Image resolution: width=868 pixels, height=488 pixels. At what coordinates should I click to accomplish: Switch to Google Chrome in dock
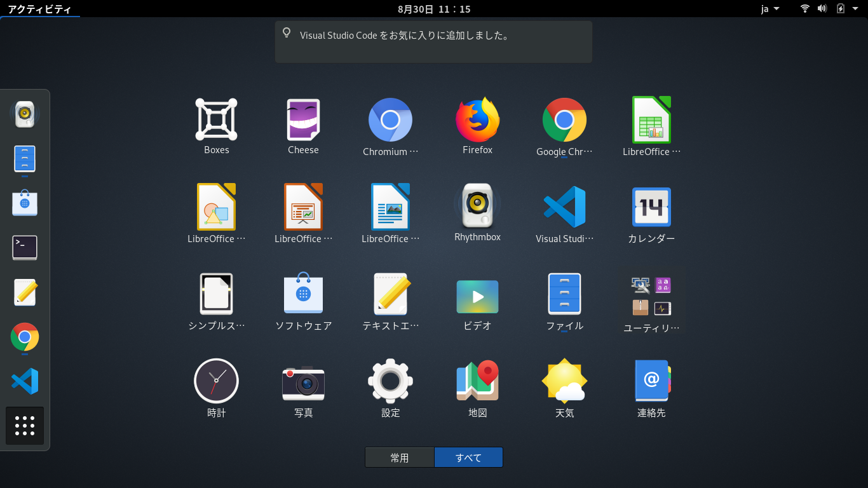pyautogui.click(x=25, y=337)
